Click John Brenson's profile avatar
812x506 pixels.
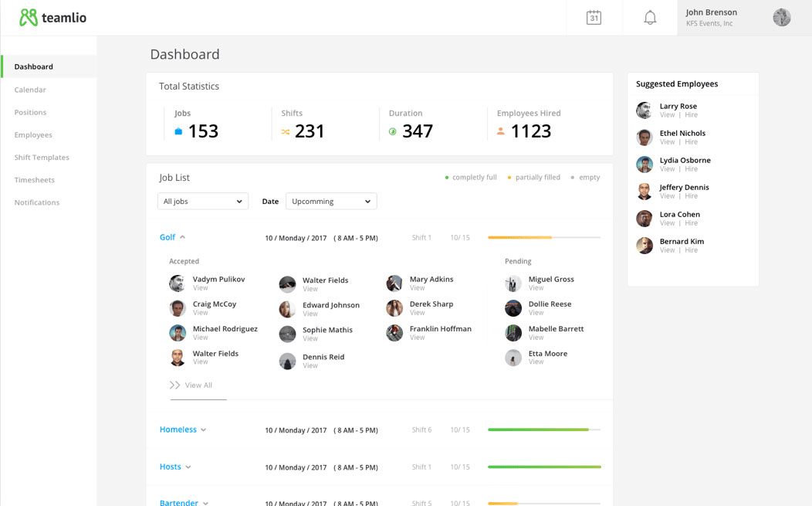coord(781,18)
